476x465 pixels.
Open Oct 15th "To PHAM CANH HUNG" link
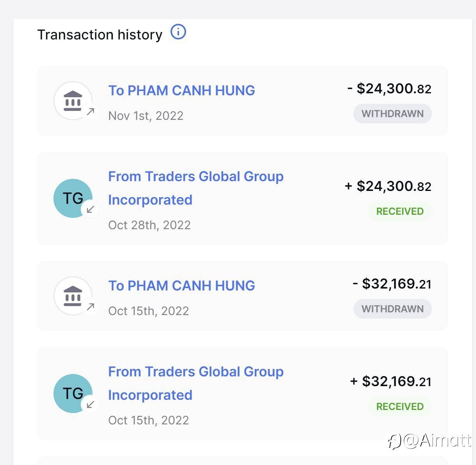click(x=181, y=286)
